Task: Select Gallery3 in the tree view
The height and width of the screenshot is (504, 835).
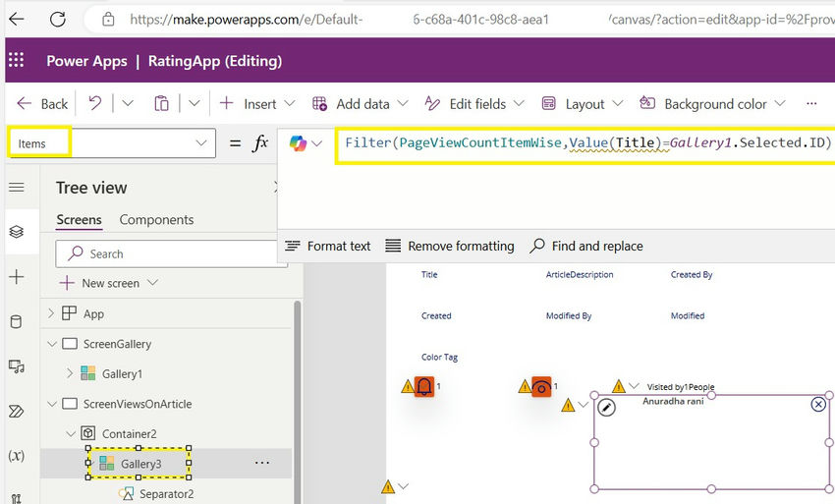Action: click(140, 464)
